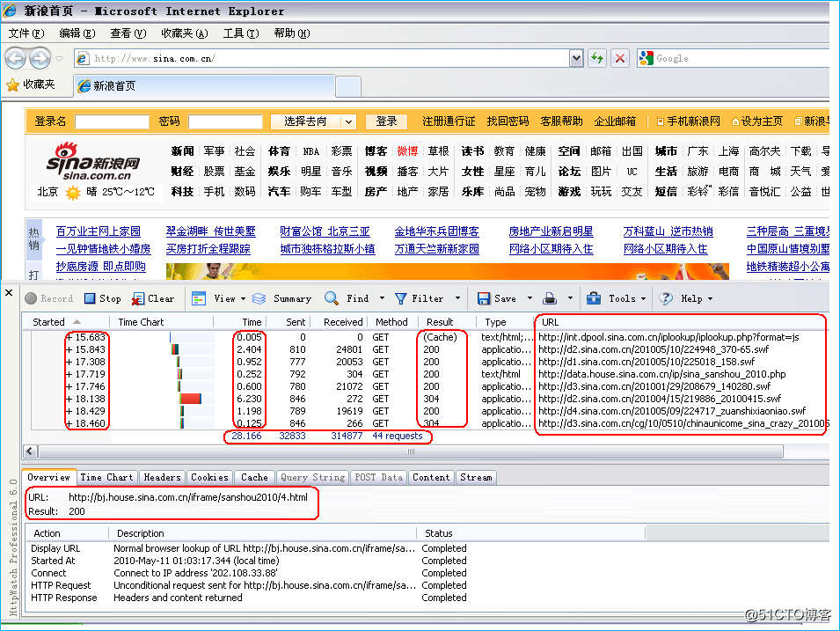
Task: Click the Google search provider icon
Action: [646, 58]
